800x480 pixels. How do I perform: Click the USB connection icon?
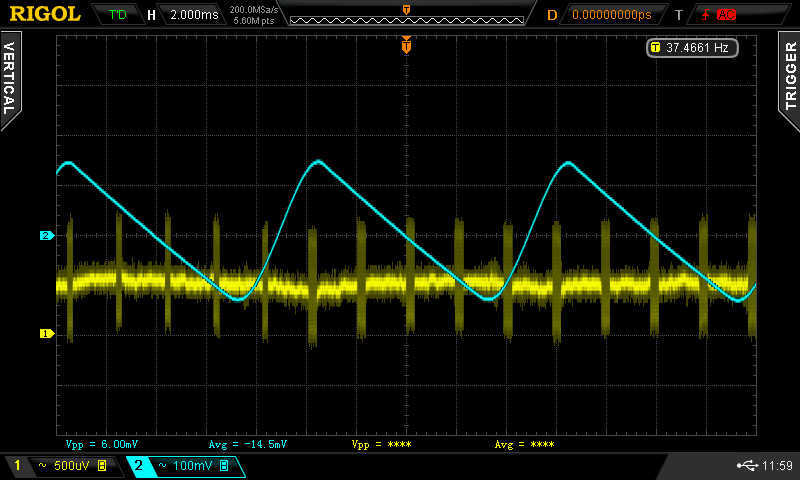[x=747, y=465]
